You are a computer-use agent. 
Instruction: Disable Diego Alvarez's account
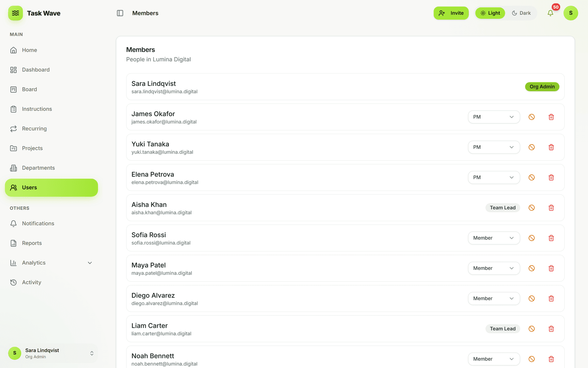click(x=532, y=299)
